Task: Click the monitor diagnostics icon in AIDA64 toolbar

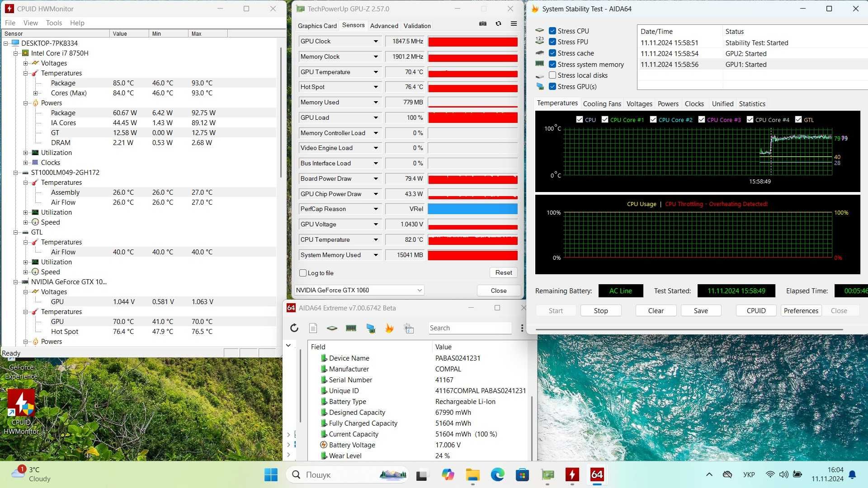Action: point(371,328)
